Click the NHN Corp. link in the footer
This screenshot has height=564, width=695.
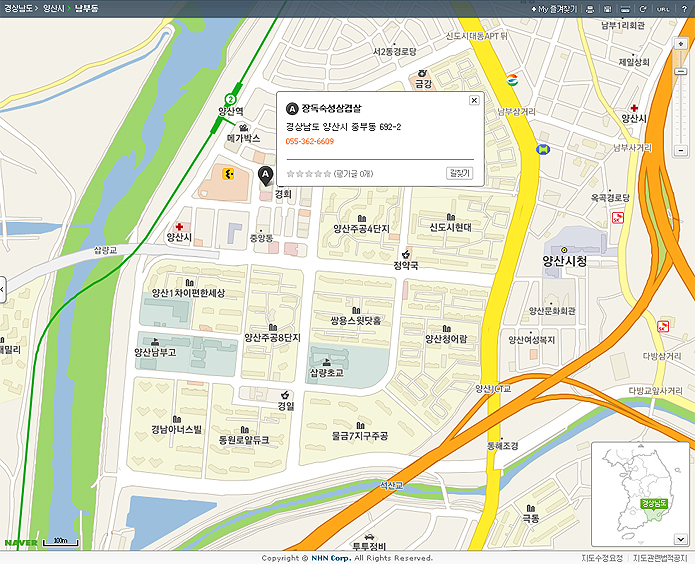(x=331, y=558)
